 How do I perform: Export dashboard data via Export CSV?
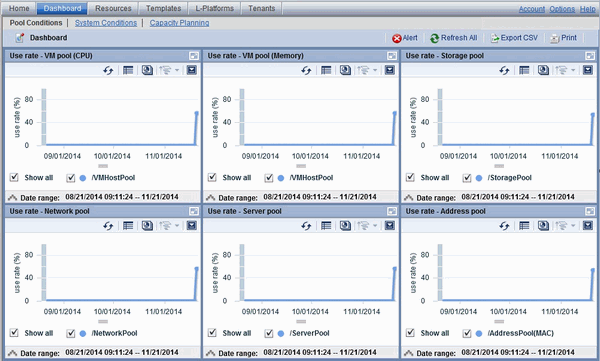(x=514, y=38)
